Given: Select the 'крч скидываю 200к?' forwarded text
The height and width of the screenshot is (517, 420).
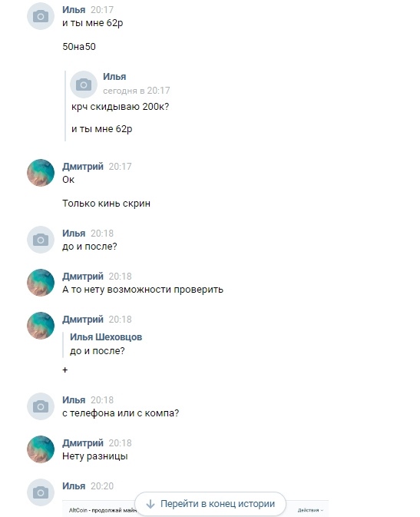Looking at the screenshot, I should pyautogui.click(x=120, y=107).
